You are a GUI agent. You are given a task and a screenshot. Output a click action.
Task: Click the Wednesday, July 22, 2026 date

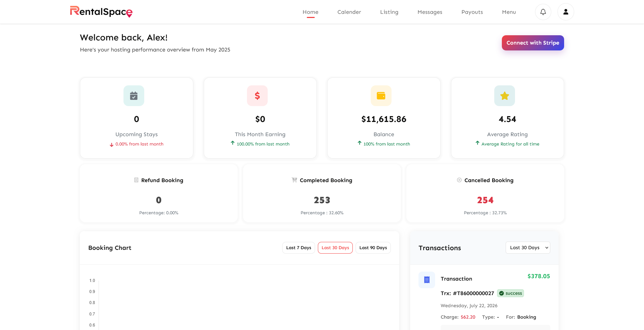[469, 306]
